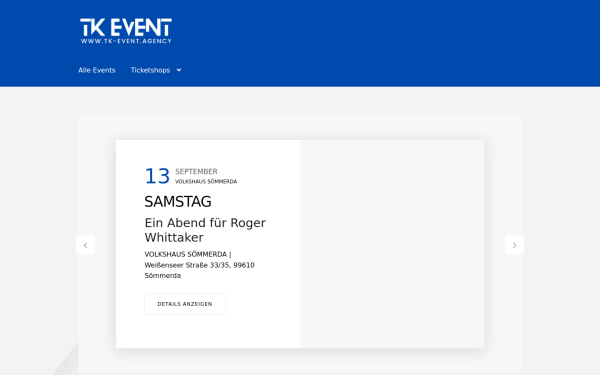Click the Weißenseer Straße 33/35 address line
Screen dimensions: 600x375
199,265
